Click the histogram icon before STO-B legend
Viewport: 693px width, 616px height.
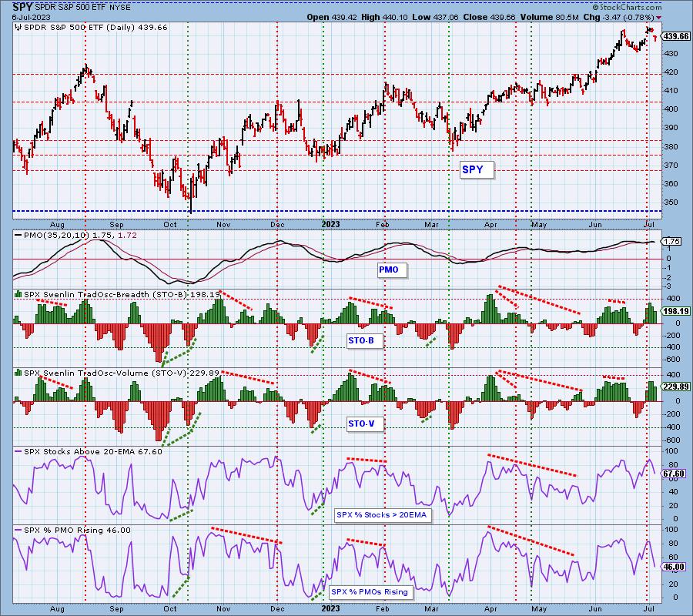click(x=18, y=294)
